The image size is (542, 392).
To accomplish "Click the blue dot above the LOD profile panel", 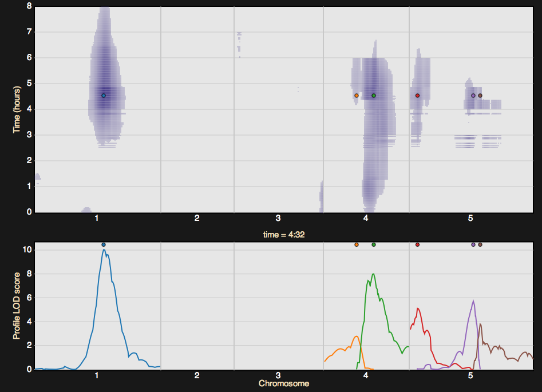I will click(x=104, y=245).
